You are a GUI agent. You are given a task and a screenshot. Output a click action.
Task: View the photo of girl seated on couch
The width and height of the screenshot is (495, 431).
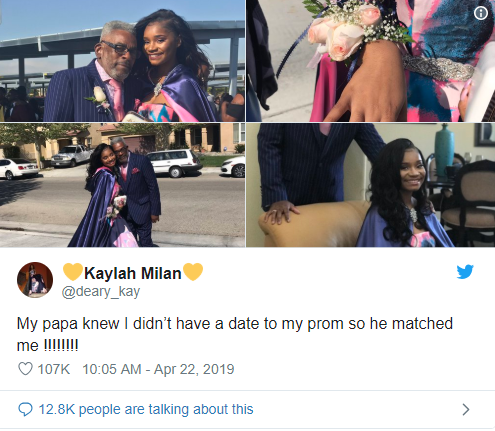371,185
